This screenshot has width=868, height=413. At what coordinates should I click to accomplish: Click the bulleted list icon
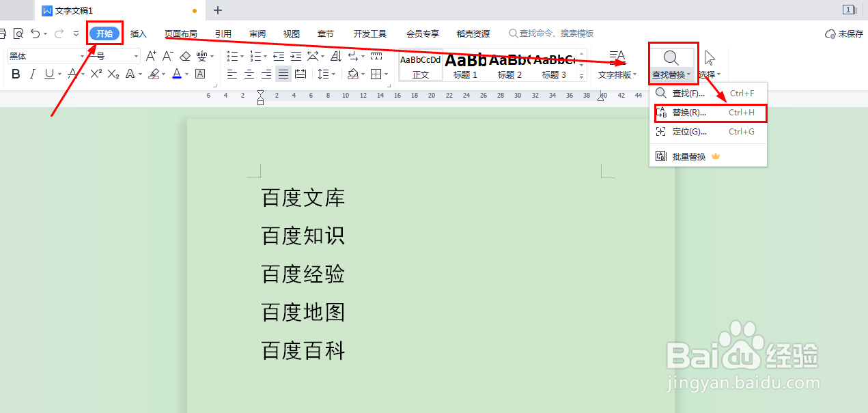tap(232, 56)
